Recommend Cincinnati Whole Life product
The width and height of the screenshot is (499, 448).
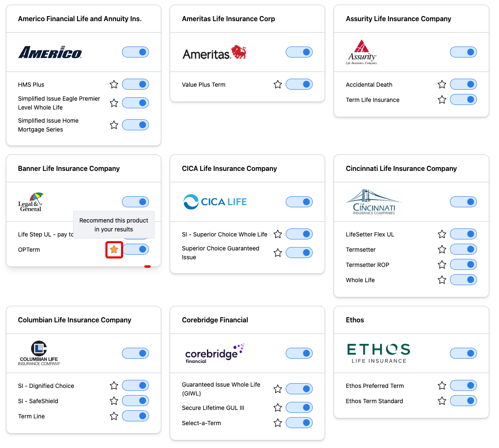(x=442, y=280)
